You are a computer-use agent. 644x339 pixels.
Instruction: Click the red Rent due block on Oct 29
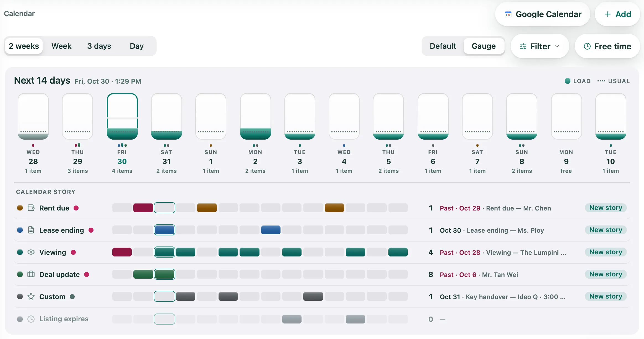[143, 208]
